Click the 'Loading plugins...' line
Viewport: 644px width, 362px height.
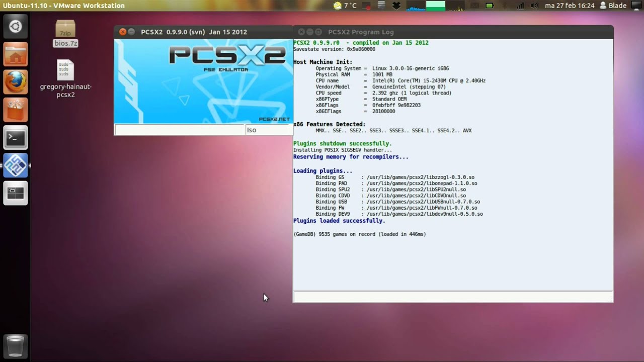[x=323, y=171]
